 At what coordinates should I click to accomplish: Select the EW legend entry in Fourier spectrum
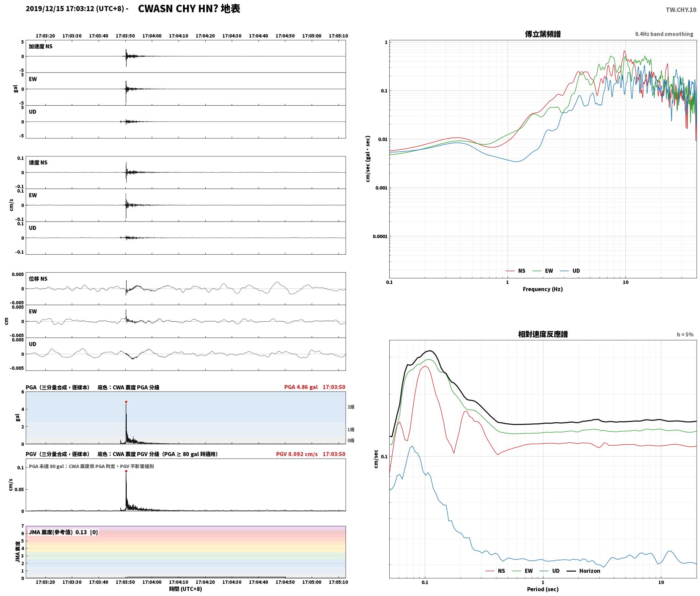click(x=543, y=271)
